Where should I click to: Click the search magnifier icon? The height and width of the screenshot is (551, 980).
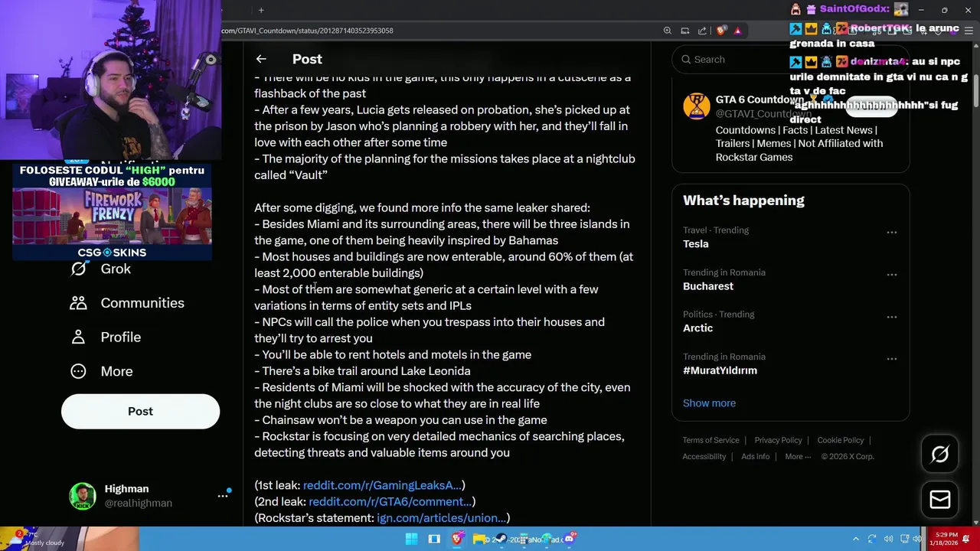(686, 60)
